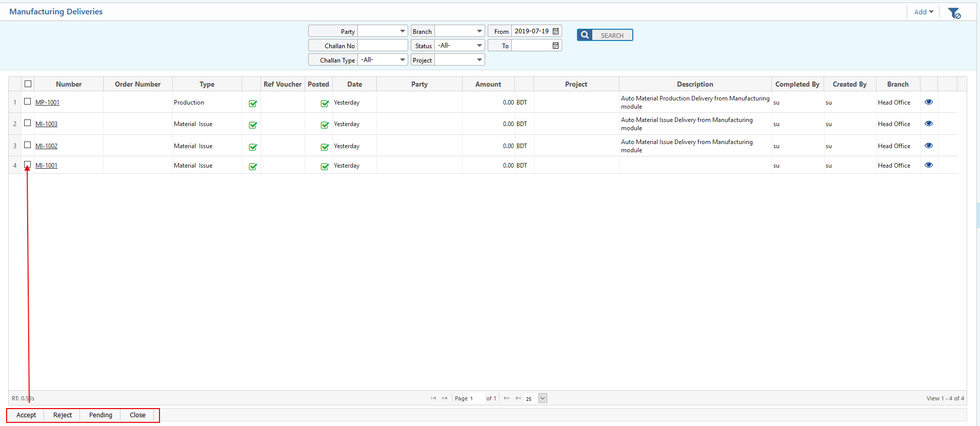Jump to the last page arrow
Viewport: 980px width, 426px height.
point(518,398)
